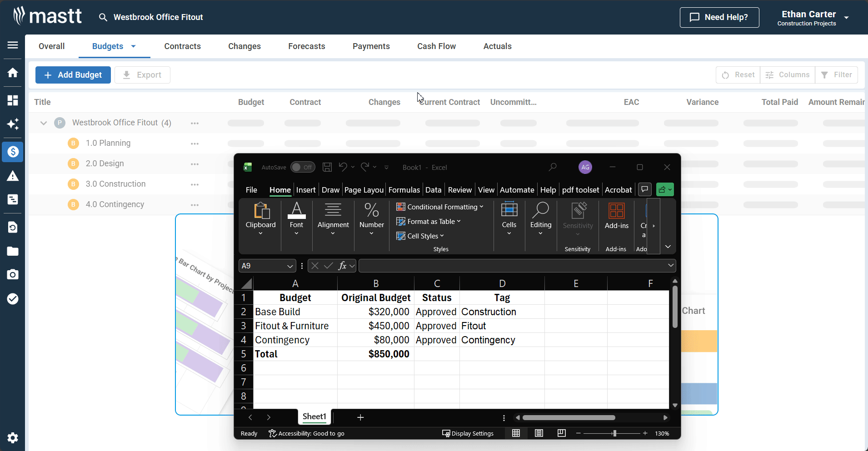Open the risk warning triangle icon
The image size is (868, 451).
(x=13, y=176)
